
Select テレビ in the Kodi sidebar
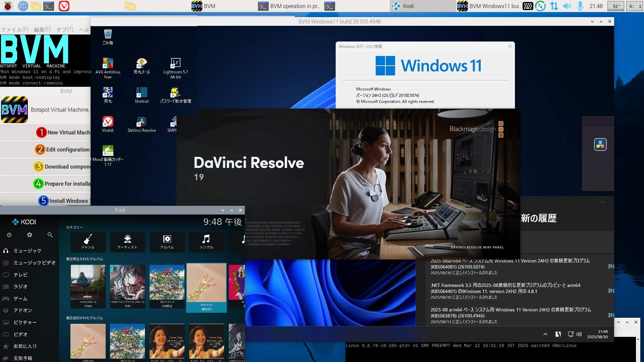(x=30, y=275)
